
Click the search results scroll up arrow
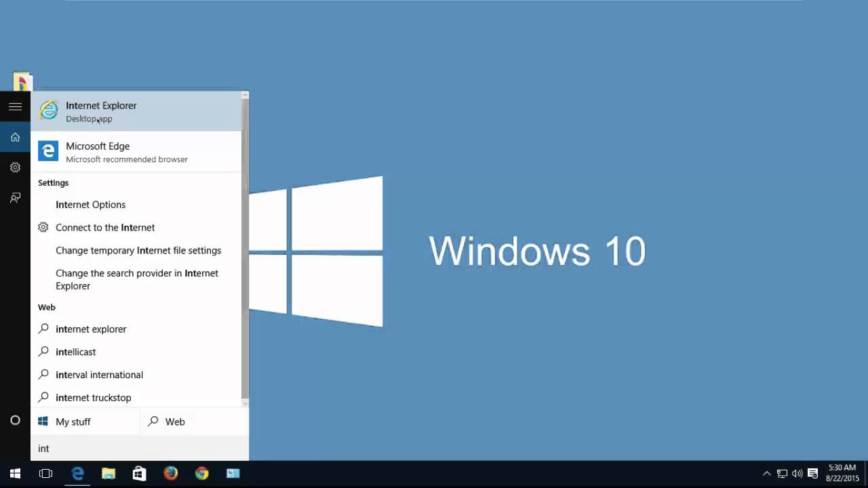pyautogui.click(x=245, y=96)
